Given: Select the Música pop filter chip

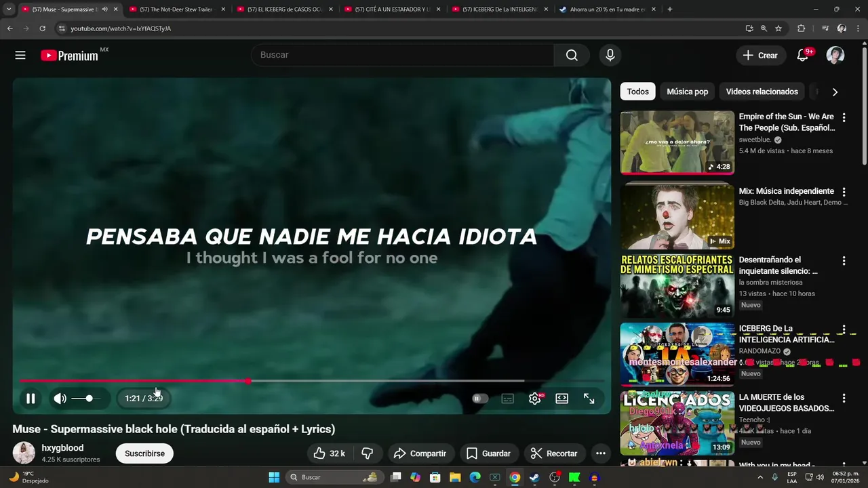Looking at the screenshot, I should click(x=687, y=91).
